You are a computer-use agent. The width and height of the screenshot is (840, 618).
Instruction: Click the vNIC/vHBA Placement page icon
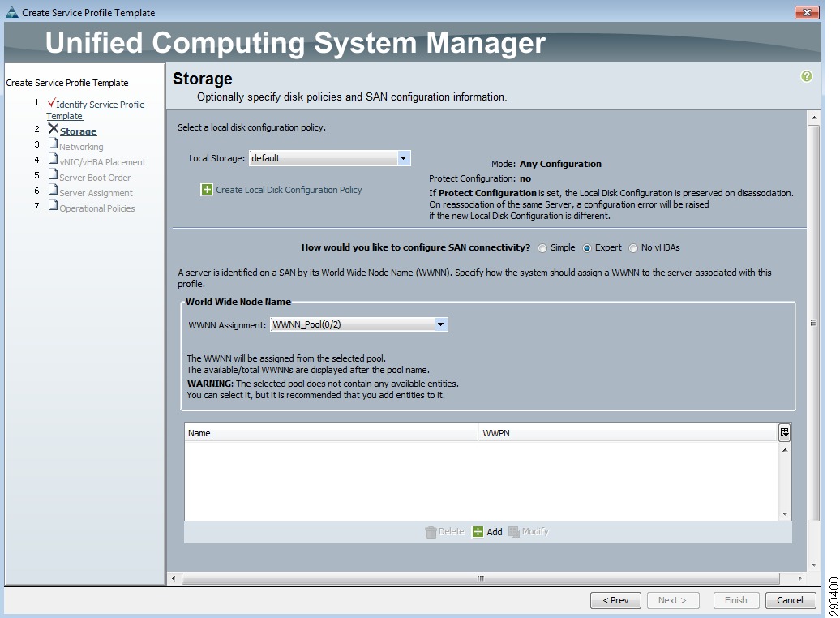point(53,159)
